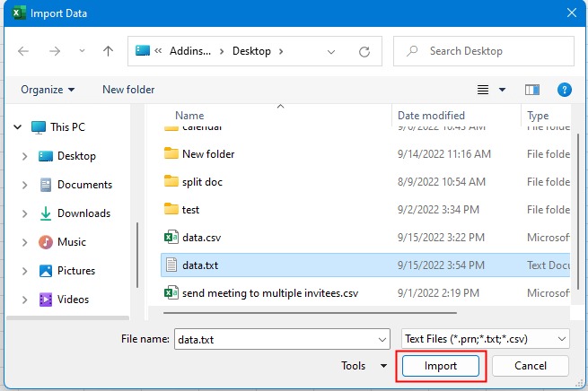Open the recent locations dropdown chevron

[x=82, y=51]
